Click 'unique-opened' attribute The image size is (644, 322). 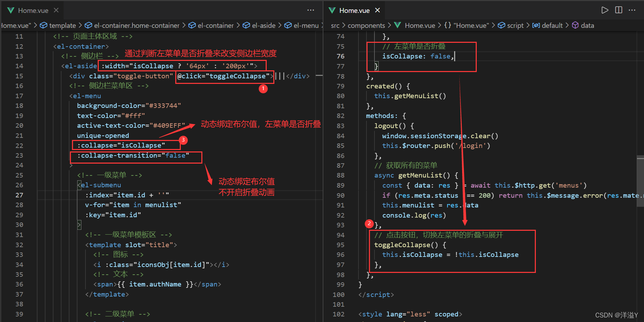tap(103, 136)
